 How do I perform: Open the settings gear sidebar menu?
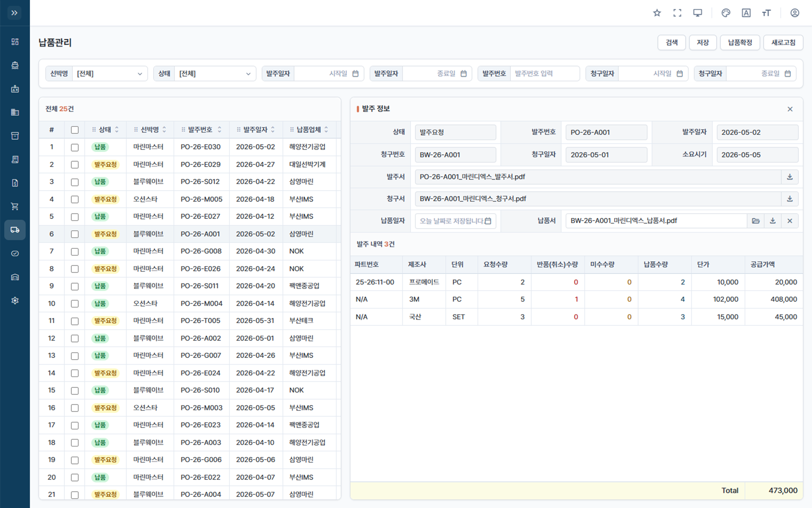[15, 301]
